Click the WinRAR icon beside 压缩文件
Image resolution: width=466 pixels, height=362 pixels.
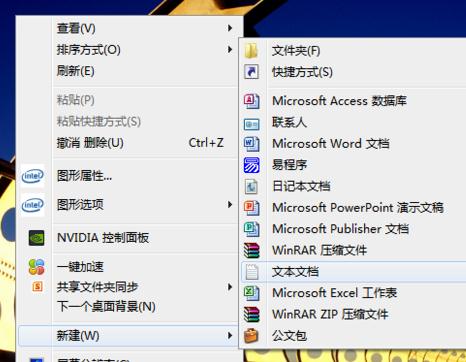point(251,250)
